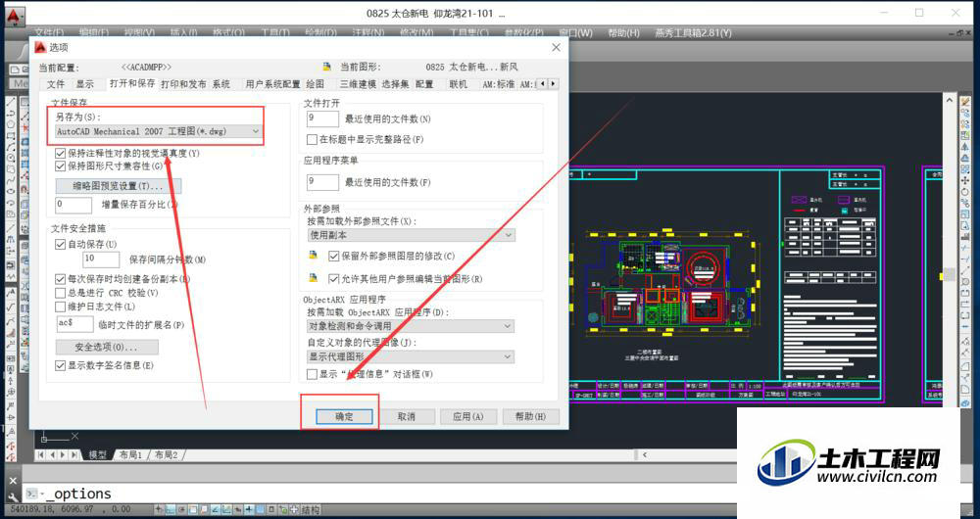This screenshot has width=980, height=519.
Task: Enable 维护日志文件 checkbox
Action: tap(60, 307)
